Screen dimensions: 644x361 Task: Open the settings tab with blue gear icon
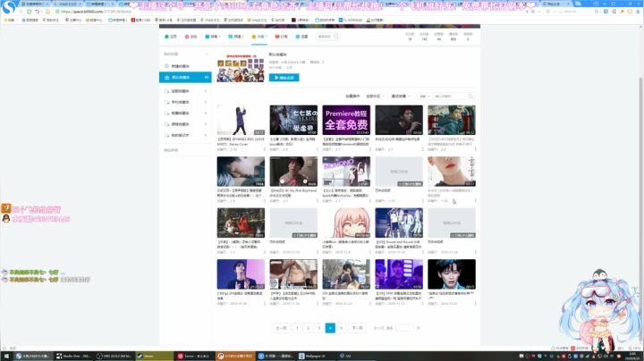[x=301, y=37]
